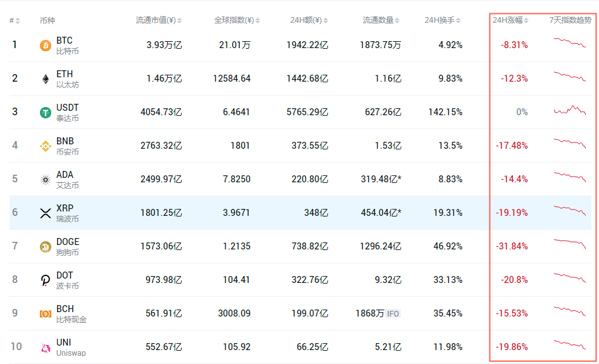Click the BNB Binance coin icon
The width and height of the screenshot is (599, 364).
[x=46, y=146]
